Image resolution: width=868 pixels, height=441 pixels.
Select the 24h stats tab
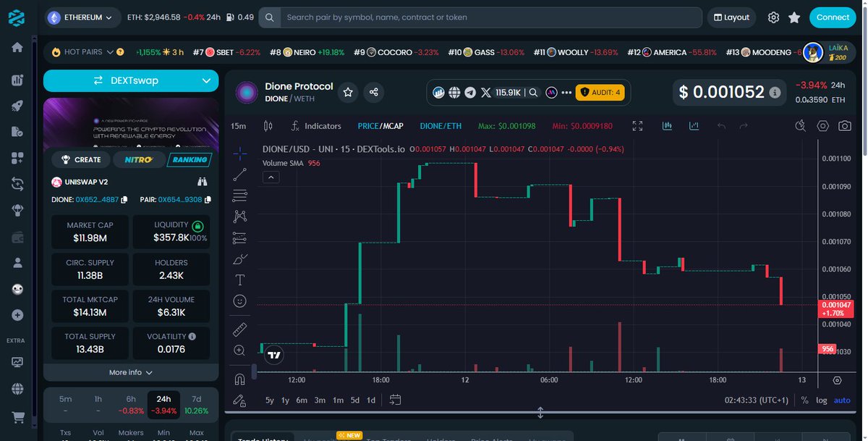coord(163,404)
